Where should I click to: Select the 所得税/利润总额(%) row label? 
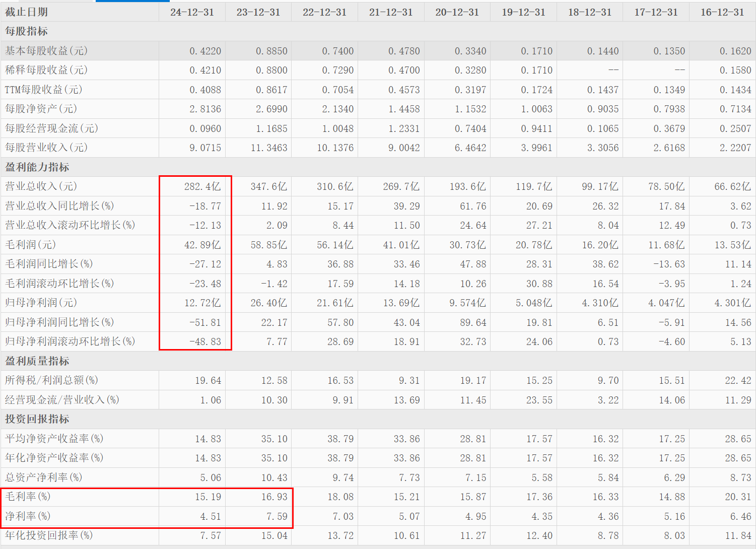51,380
